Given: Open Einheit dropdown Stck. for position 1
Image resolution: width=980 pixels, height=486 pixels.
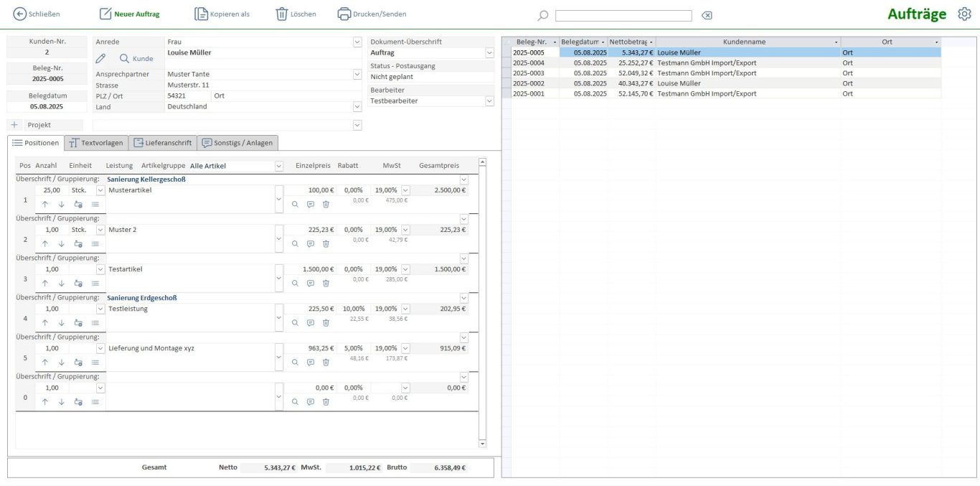Looking at the screenshot, I should [x=100, y=190].
